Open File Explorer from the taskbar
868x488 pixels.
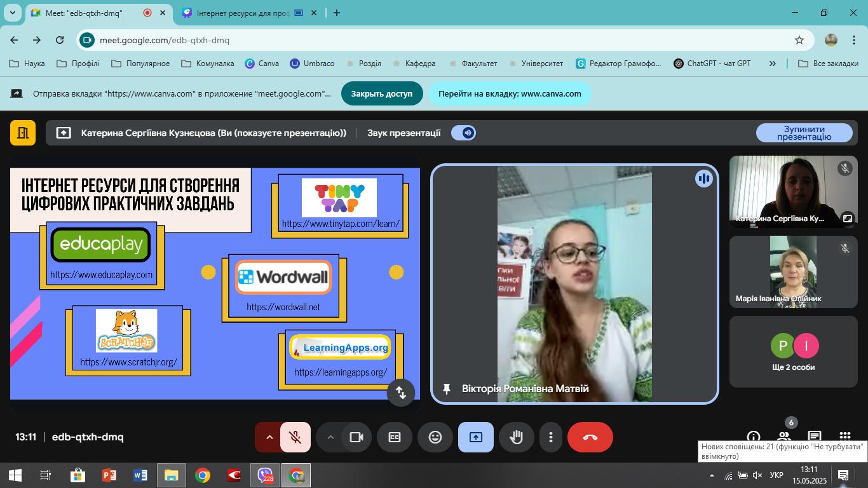point(171,475)
